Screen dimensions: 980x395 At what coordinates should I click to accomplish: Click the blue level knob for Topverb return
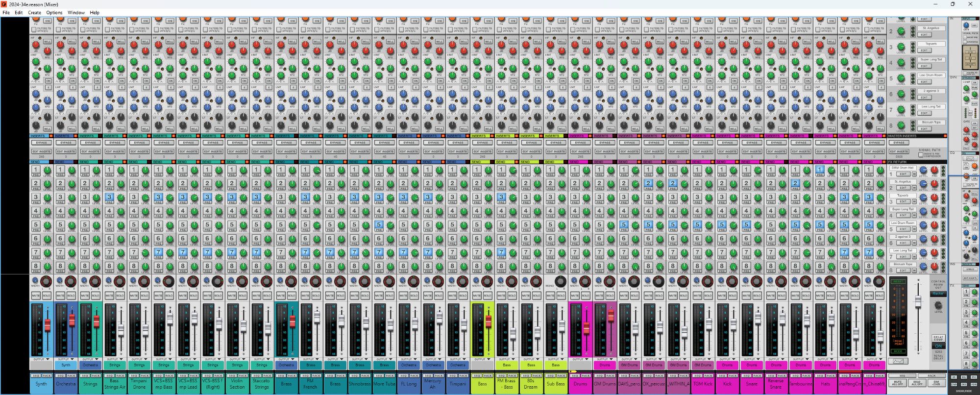[x=924, y=197]
